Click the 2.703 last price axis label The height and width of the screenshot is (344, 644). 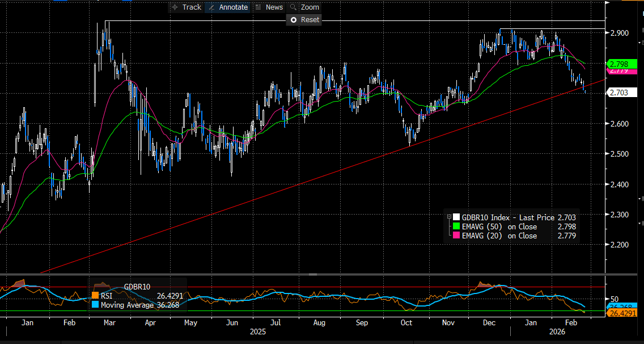pyautogui.click(x=621, y=92)
